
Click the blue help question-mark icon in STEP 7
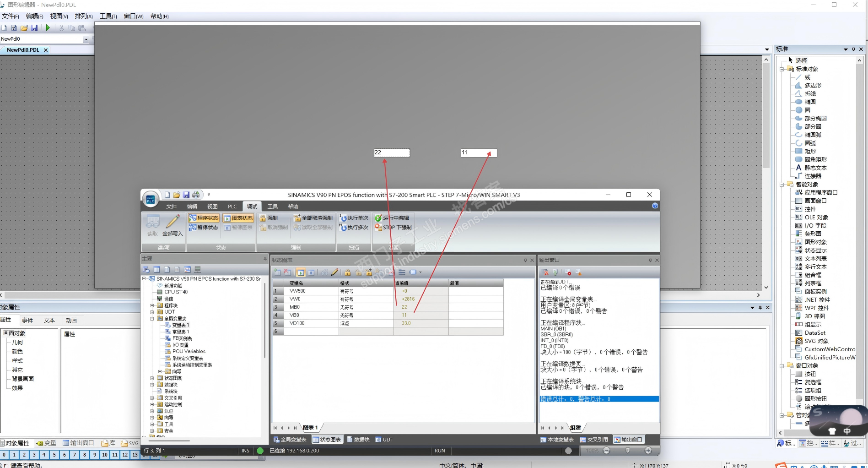pos(655,206)
